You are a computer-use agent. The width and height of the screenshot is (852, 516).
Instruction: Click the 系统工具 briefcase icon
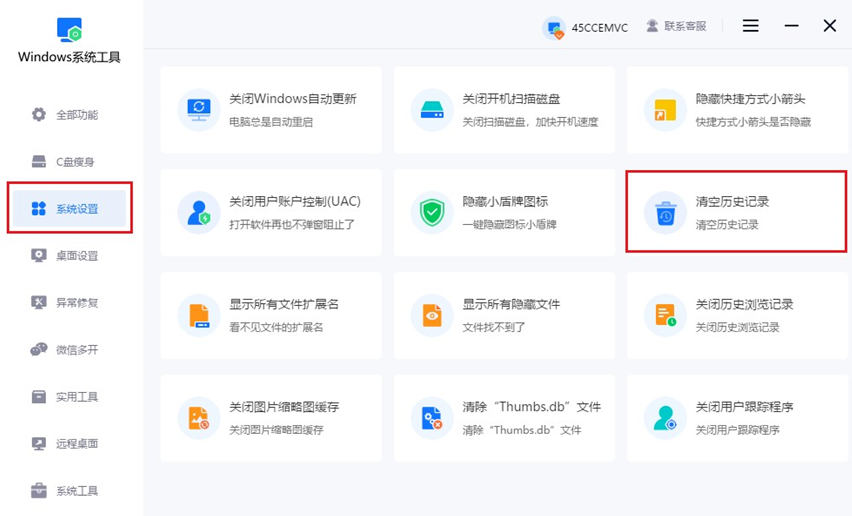click(x=39, y=491)
